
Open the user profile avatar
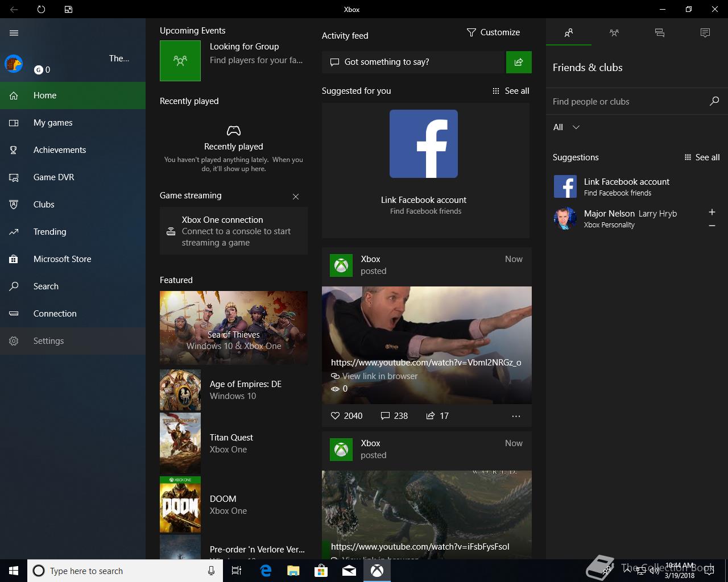[x=14, y=64]
